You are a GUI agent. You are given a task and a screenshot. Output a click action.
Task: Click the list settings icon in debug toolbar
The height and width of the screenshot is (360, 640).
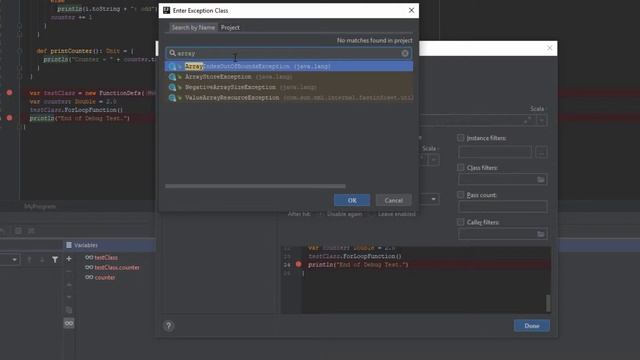pyautogui.click(x=31, y=231)
